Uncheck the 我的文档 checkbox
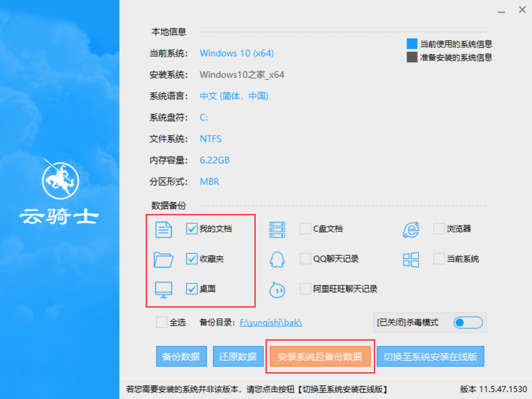 (192, 229)
